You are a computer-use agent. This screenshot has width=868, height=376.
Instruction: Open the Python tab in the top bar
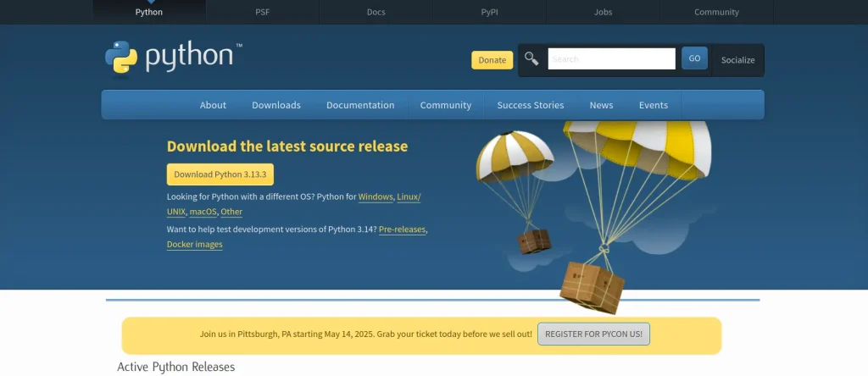pyautogui.click(x=149, y=12)
